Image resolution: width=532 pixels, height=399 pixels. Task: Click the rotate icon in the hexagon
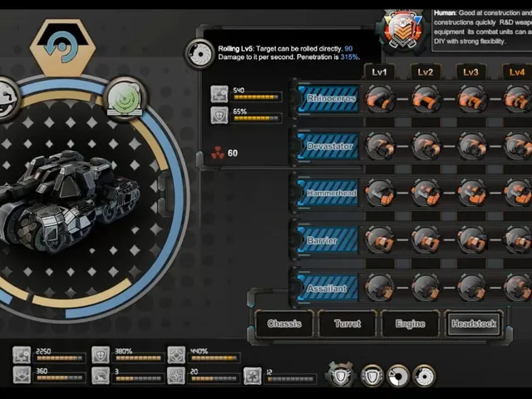pyautogui.click(x=62, y=47)
